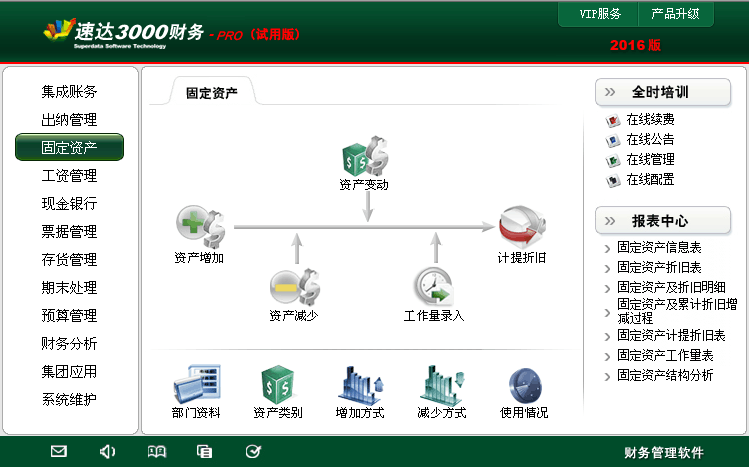Select the highlighted 固定资产 sidebar item

[x=69, y=147]
